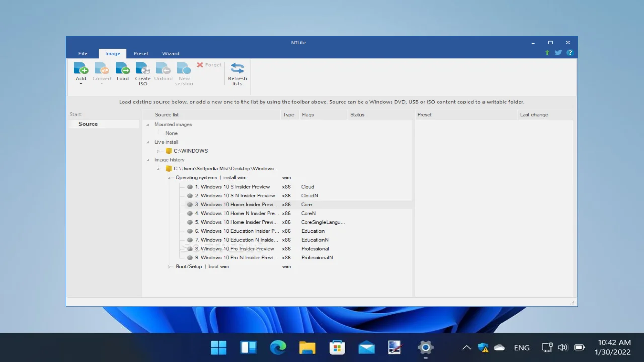Open Microsoft Edge from the taskbar

[278, 347]
